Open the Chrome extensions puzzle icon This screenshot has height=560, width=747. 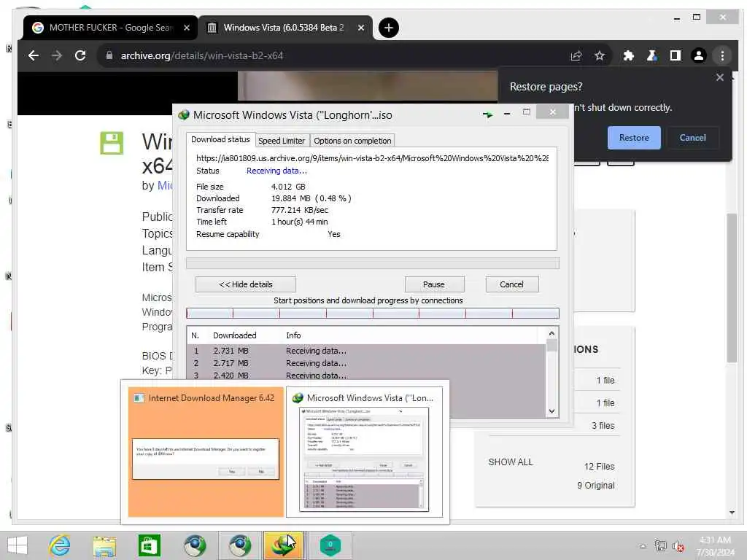pyautogui.click(x=628, y=55)
